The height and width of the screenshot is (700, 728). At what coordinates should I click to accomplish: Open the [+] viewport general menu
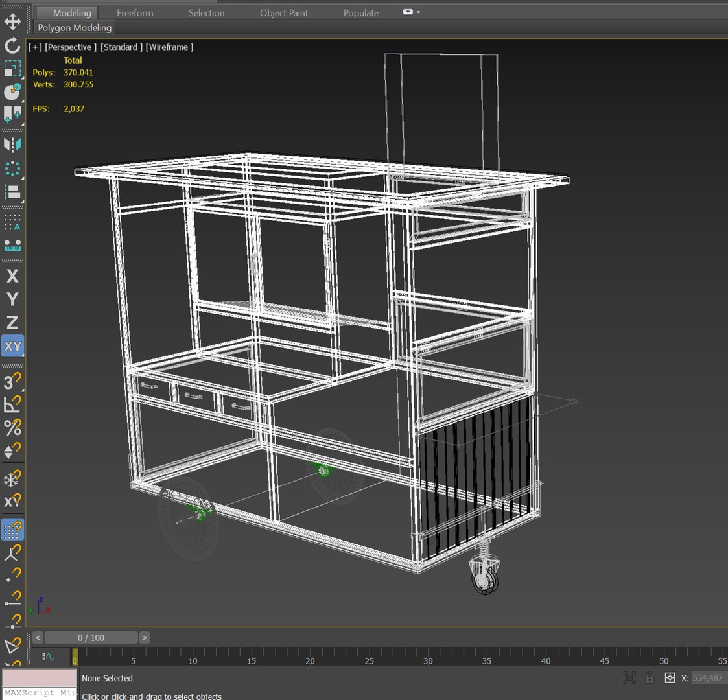tap(35, 47)
